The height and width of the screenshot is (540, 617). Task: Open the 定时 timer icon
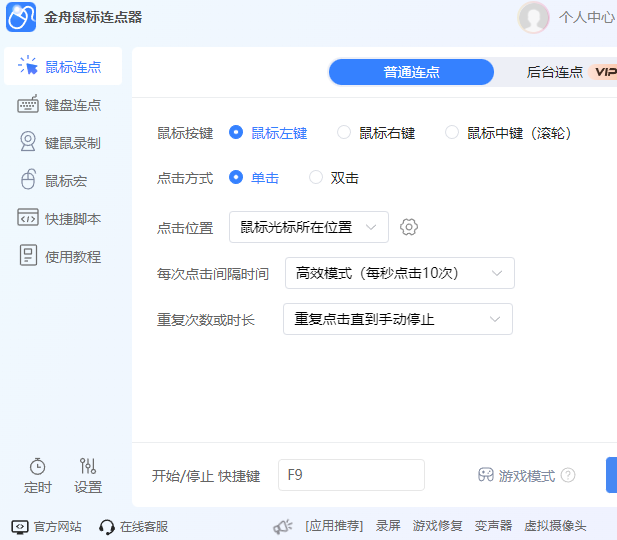(x=37, y=467)
